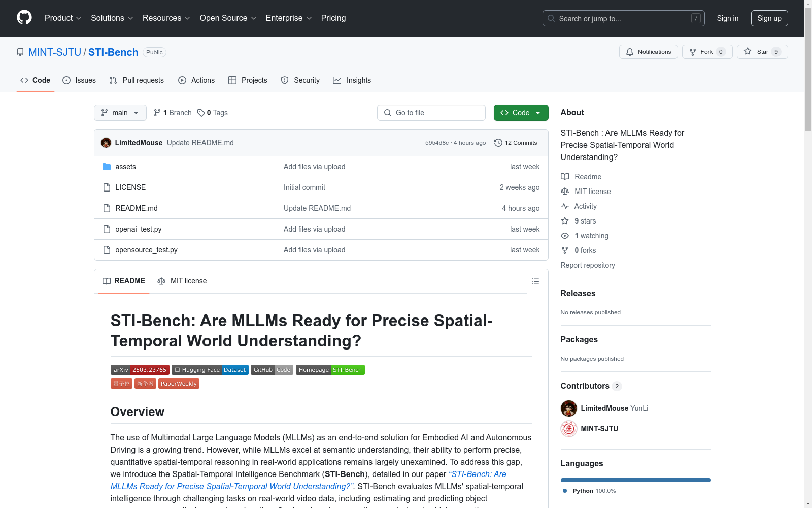Open the GitHub homepage logo

(x=24, y=18)
